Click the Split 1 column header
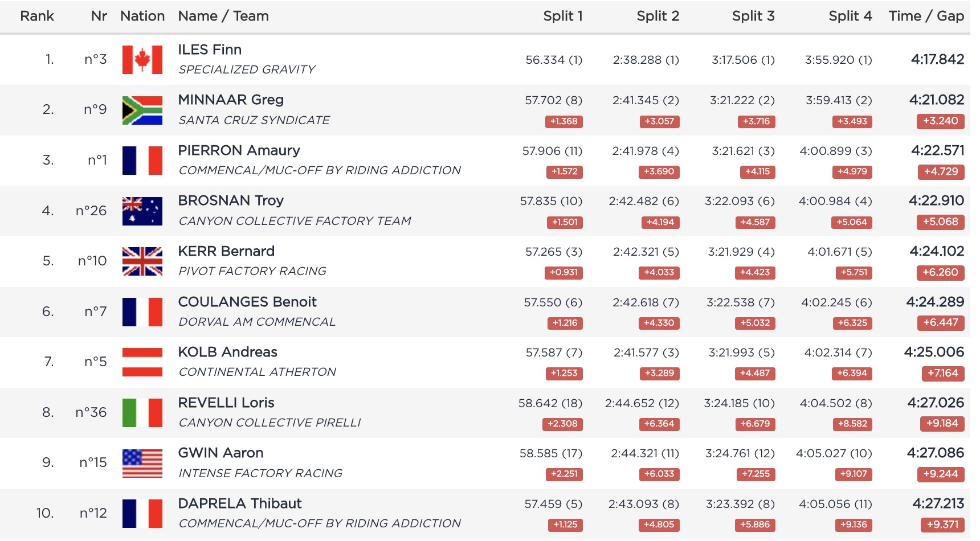 (x=562, y=16)
